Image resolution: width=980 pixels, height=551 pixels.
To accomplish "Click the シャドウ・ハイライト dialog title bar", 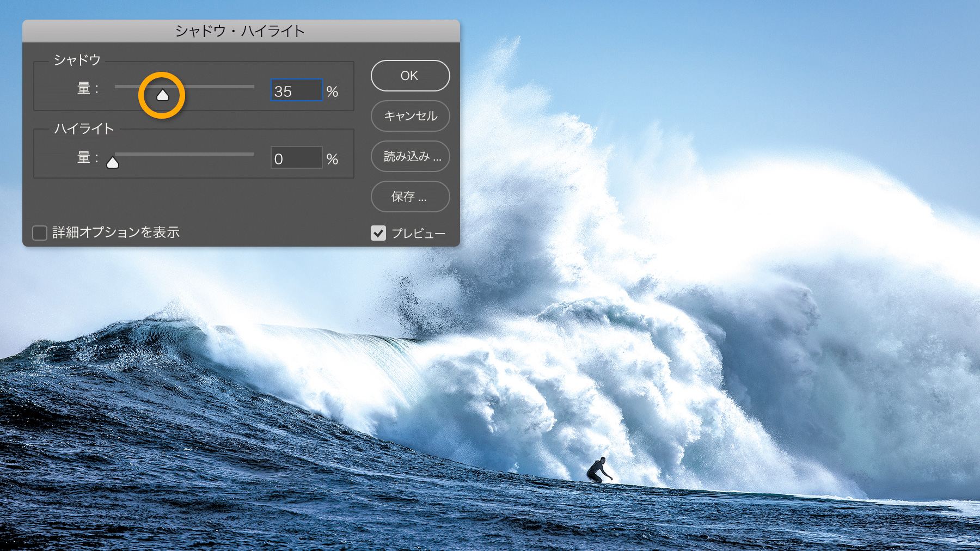I will pyautogui.click(x=240, y=31).
